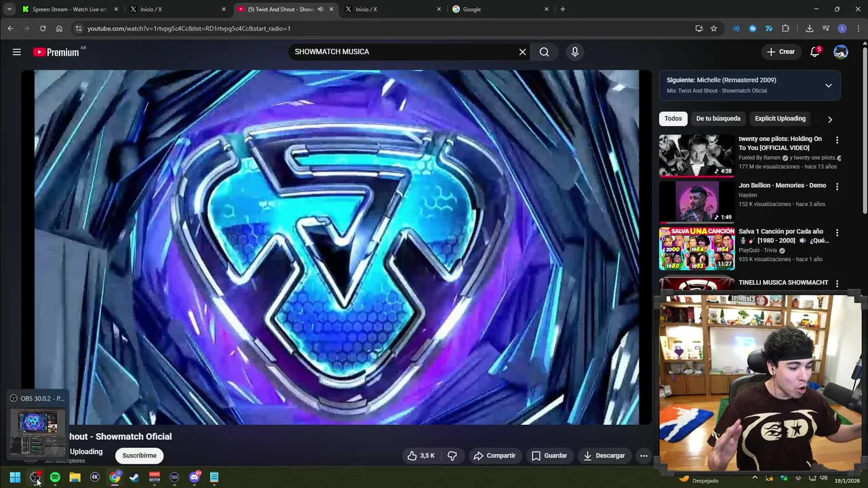
Task: Switch to the Twist And Shout YouTube tab
Action: [x=284, y=9]
